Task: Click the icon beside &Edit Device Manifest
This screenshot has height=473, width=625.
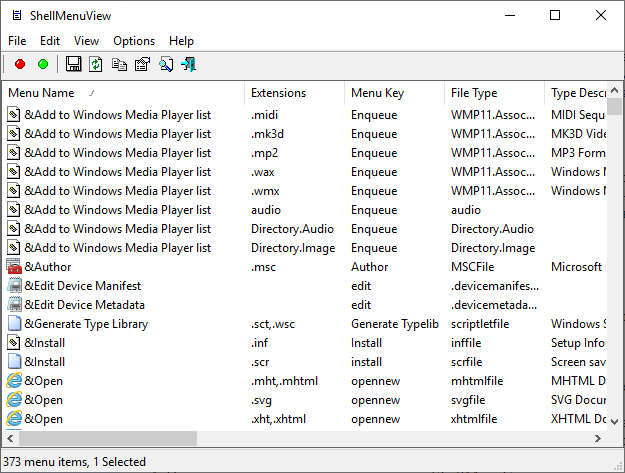Action: coord(14,286)
